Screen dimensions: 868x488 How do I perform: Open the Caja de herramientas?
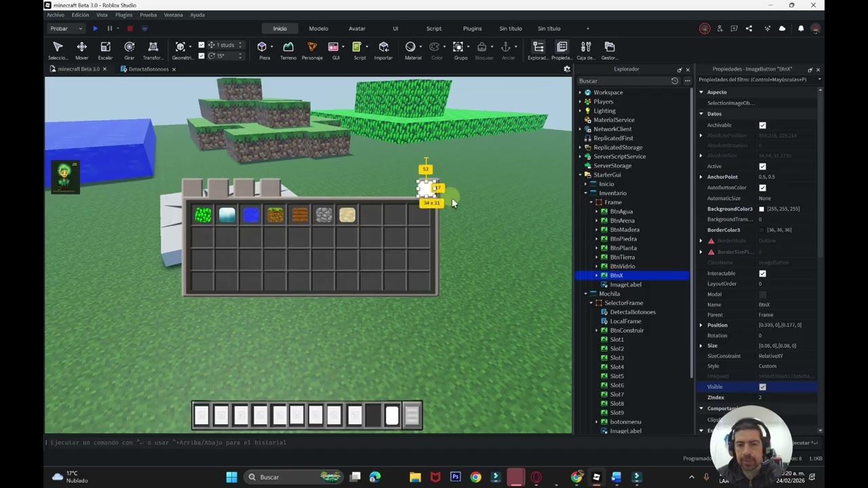point(586,50)
